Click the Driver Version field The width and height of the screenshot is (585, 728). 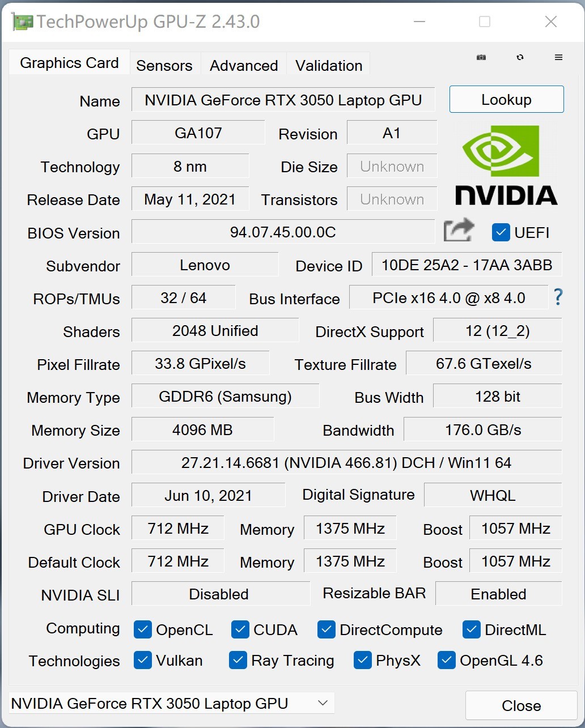346,463
